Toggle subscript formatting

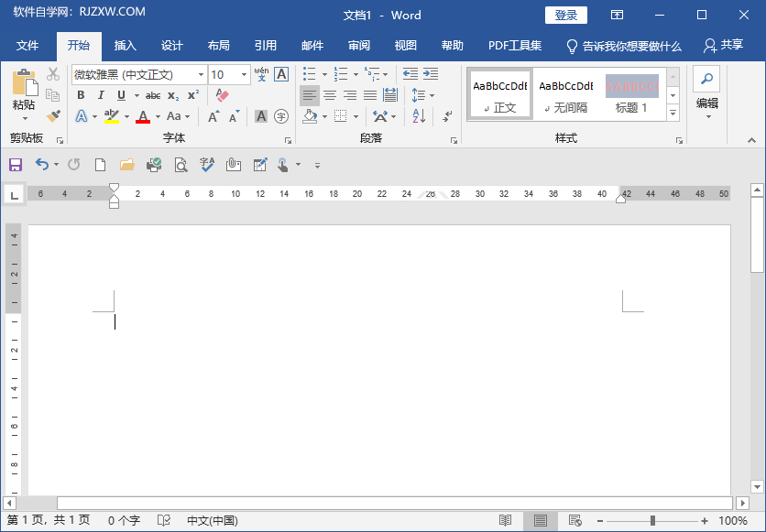pos(173,95)
